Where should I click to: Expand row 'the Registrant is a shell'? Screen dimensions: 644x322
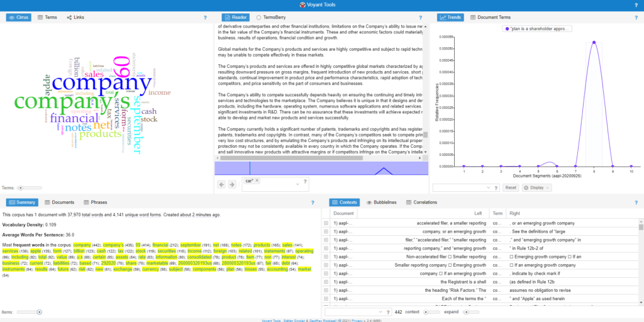pos(326,282)
